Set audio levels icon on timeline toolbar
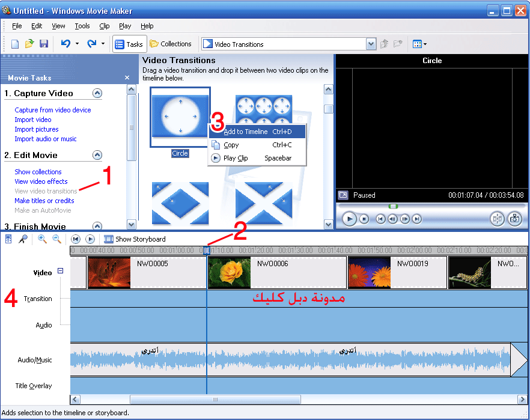The height and width of the screenshot is (420, 530). click(8, 239)
